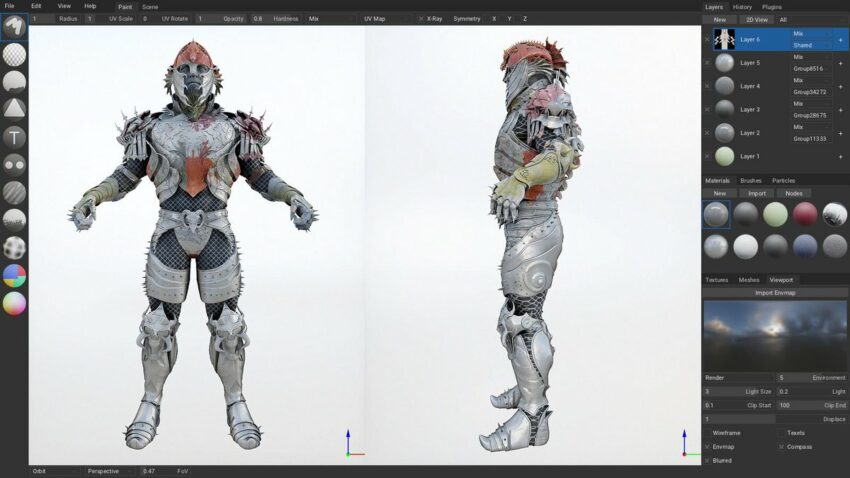Enable the Wireframe checkbox
Image resolution: width=850 pixels, height=478 pixels.
(x=708, y=433)
